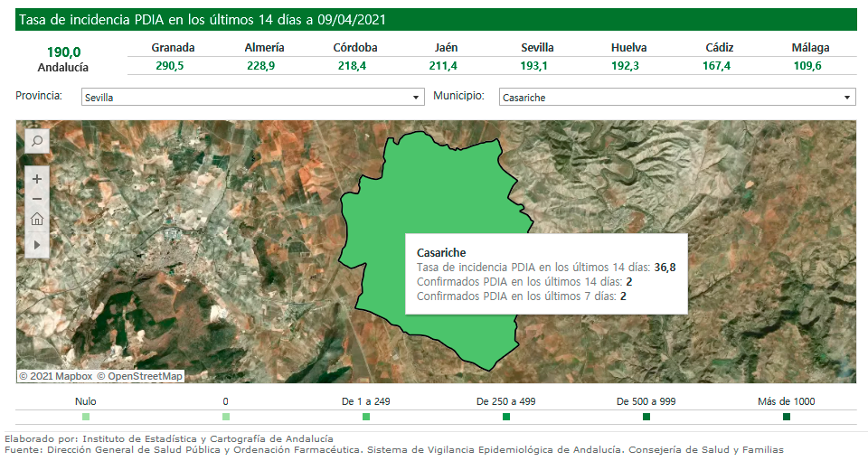Zoom out of the map
The image size is (868, 461).
point(37,199)
